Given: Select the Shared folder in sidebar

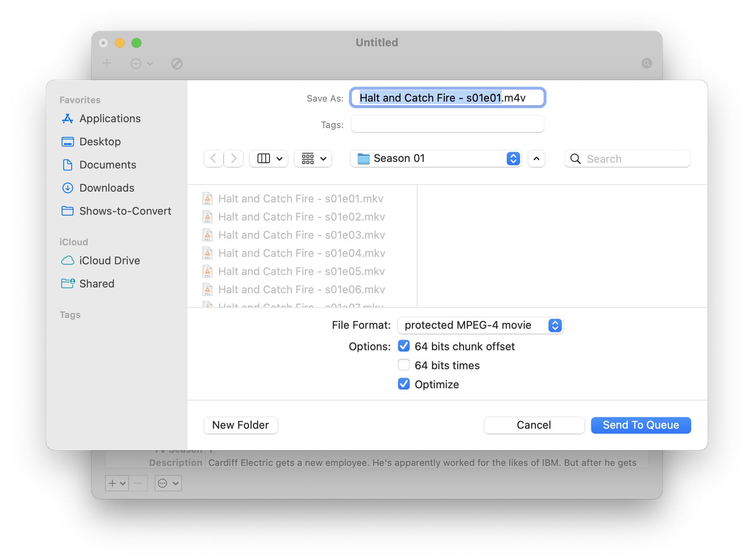Looking at the screenshot, I should click(x=96, y=283).
